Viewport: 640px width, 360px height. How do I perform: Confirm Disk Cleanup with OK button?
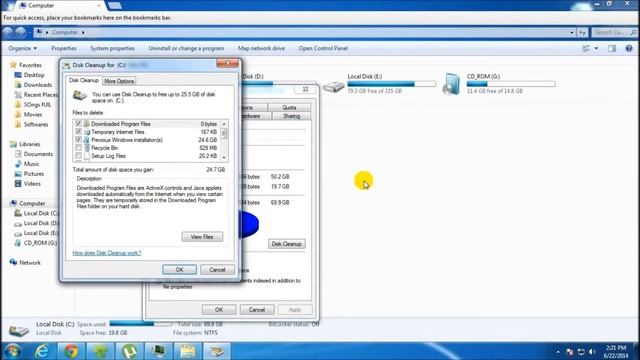coord(179,270)
